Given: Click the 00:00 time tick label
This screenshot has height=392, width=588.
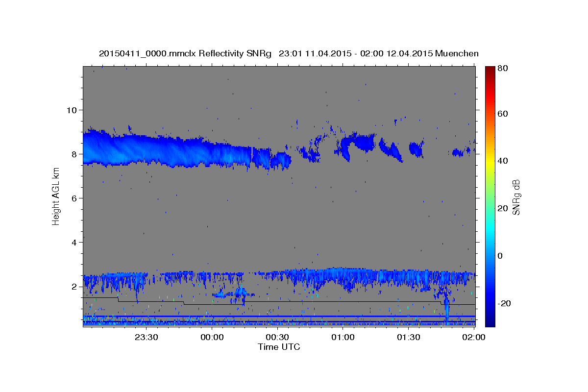Looking at the screenshot, I should [x=212, y=337].
